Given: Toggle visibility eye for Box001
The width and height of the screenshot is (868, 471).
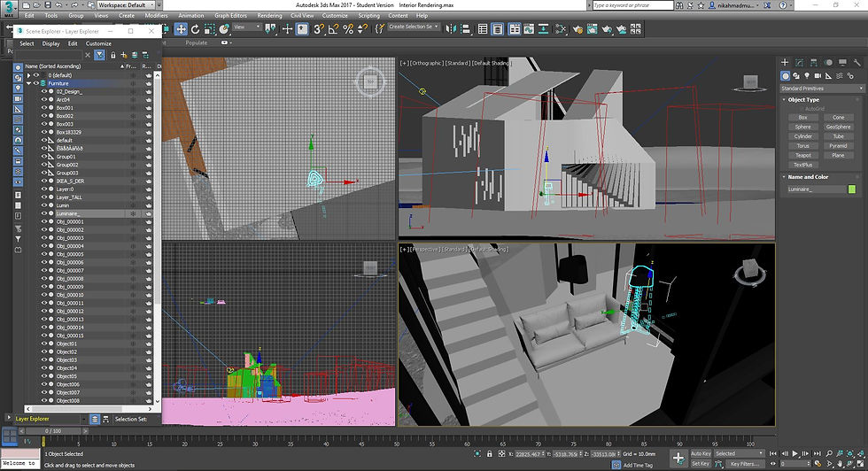Looking at the screenshot, I should pos(44,108).
